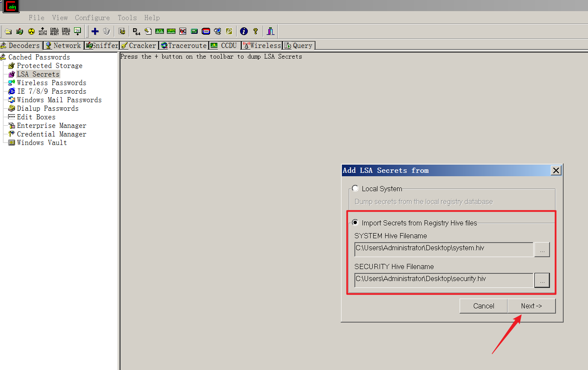Click the yellow question mark Help icon

tap(255, 31)
